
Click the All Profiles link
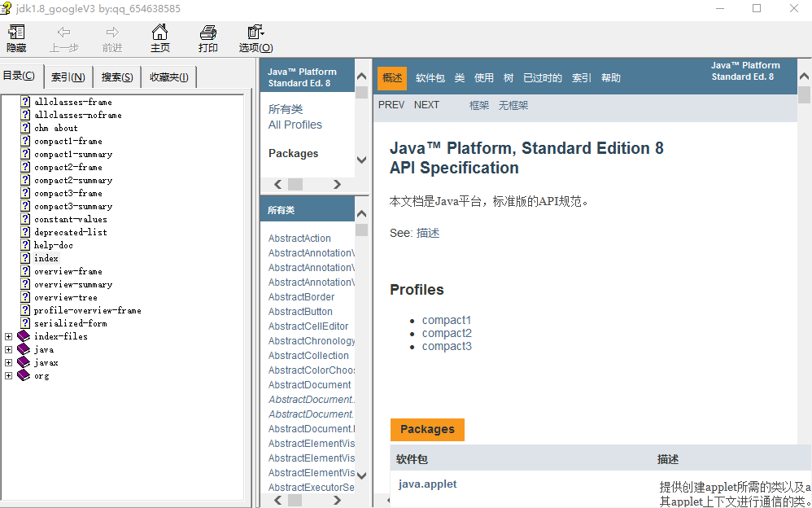(295, 125)
